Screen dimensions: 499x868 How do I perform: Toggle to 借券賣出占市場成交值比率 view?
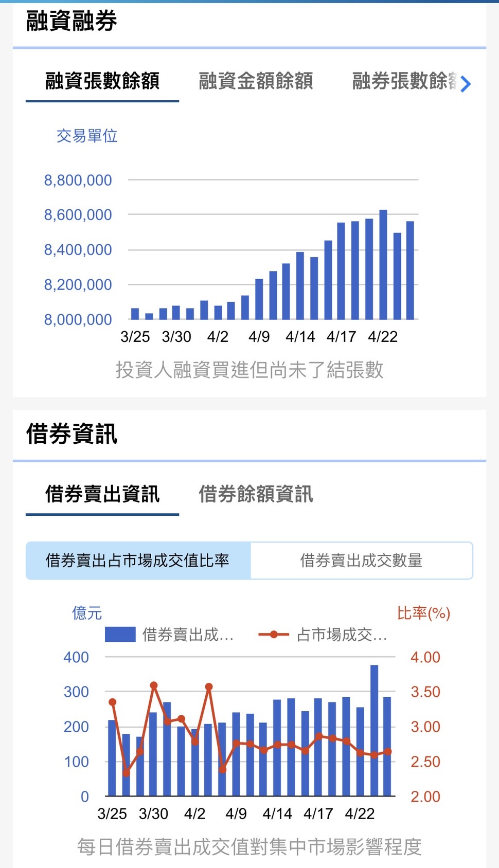click(x=138, y=560)
